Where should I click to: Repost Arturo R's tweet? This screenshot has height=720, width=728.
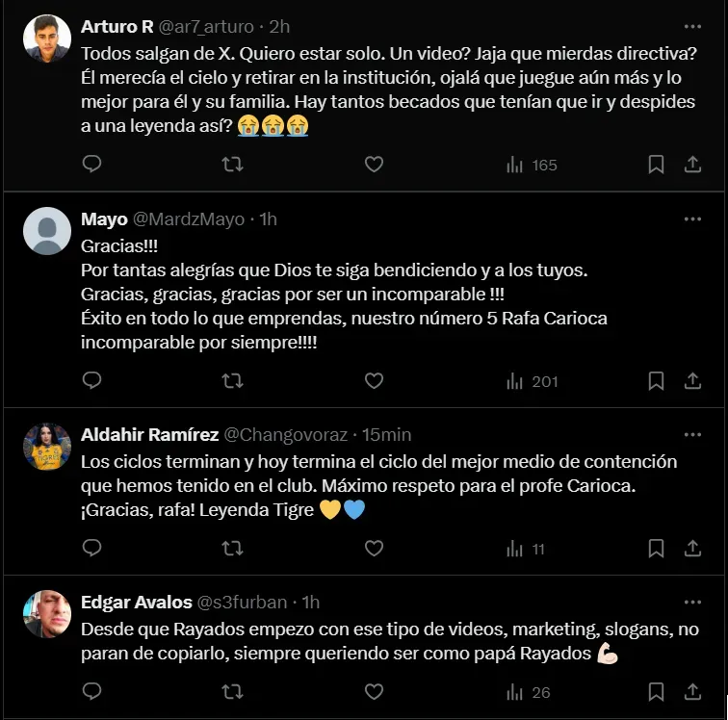232,165
